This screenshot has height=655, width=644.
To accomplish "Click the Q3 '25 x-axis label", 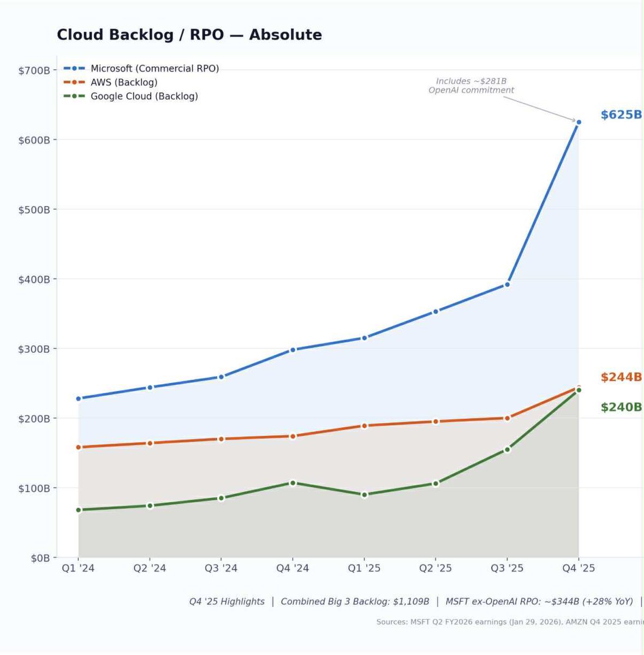I will [507, 568].
